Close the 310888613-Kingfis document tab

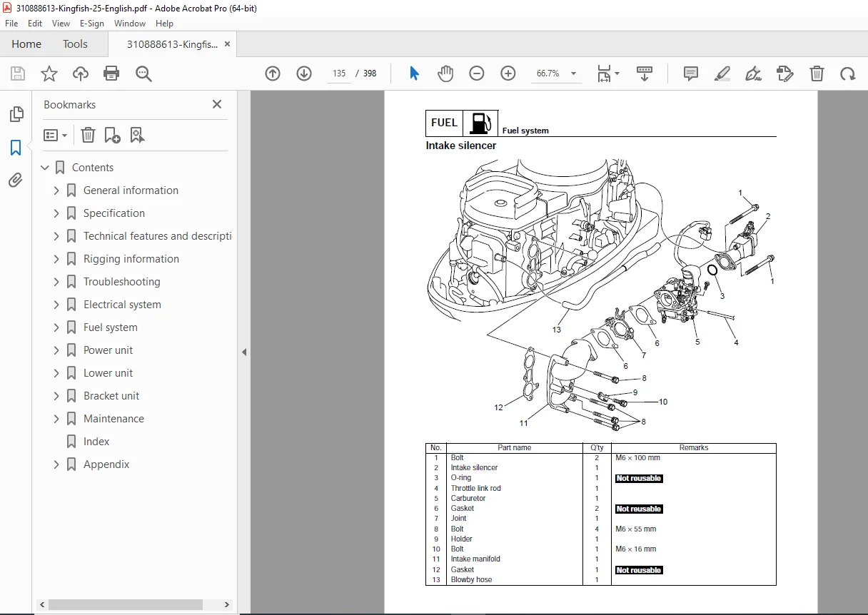coord(228,44)
